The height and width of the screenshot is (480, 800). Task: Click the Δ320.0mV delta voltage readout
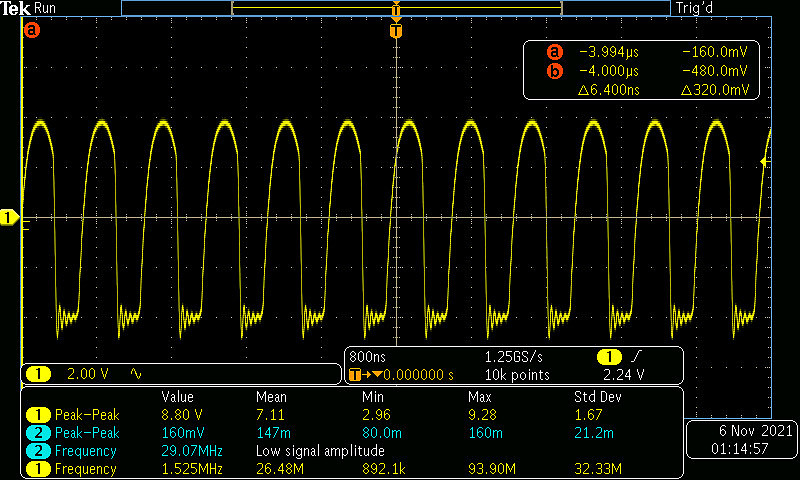715,90
